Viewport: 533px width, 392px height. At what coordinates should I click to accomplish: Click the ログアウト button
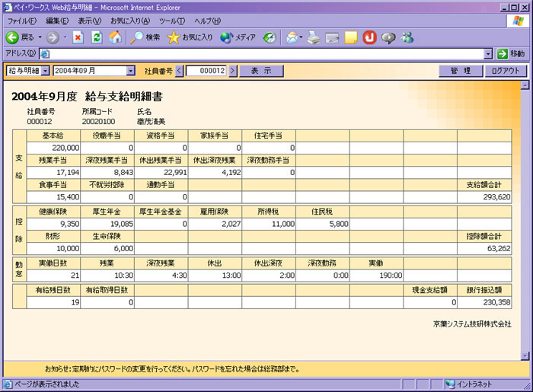tap(505, 71)
